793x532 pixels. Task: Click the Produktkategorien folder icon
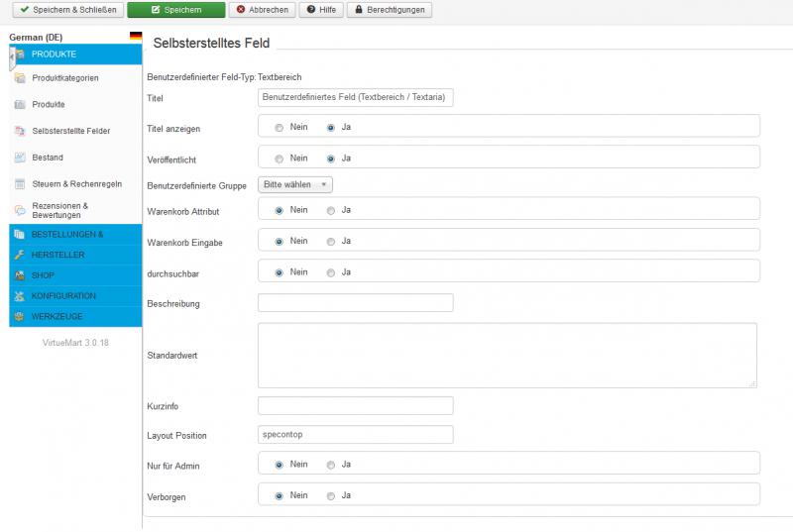(20, 78)
